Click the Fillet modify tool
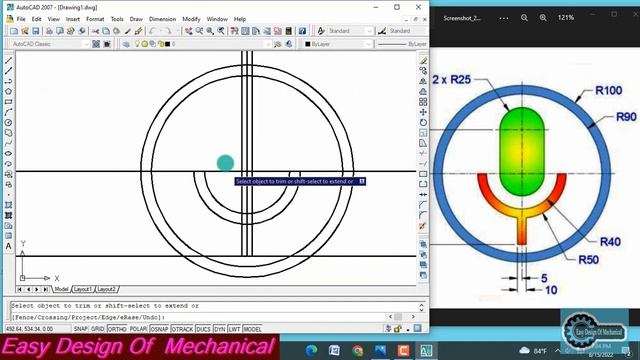Viewport: 640px width, 360px height. (x=423, y=215)
